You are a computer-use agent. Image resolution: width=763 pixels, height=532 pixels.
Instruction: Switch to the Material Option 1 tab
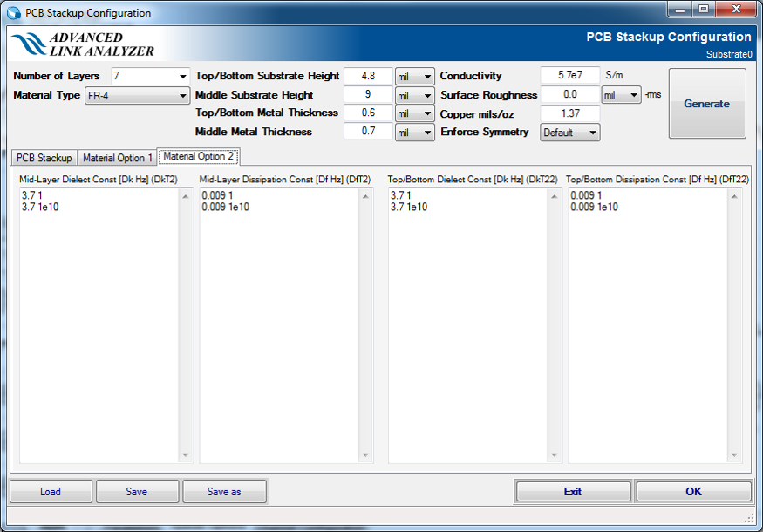point(117,158)
